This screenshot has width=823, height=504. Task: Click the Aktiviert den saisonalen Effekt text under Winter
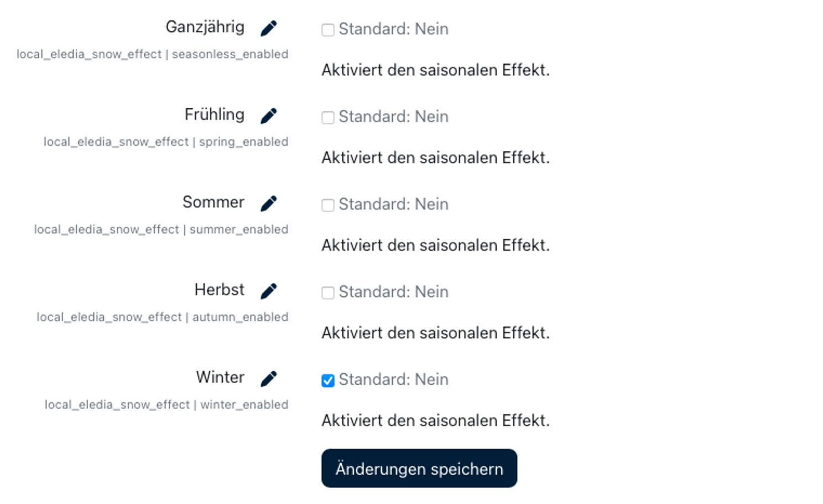[435, 420]
